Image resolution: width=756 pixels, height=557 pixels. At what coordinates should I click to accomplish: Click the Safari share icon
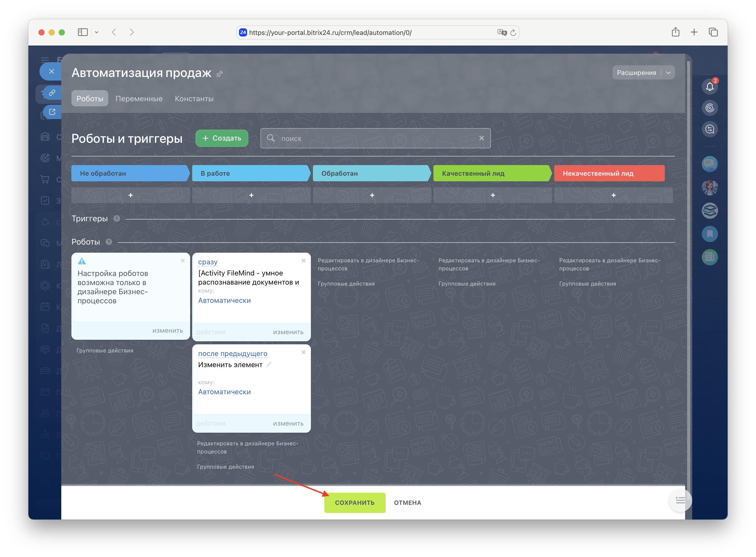click(675, 32)
